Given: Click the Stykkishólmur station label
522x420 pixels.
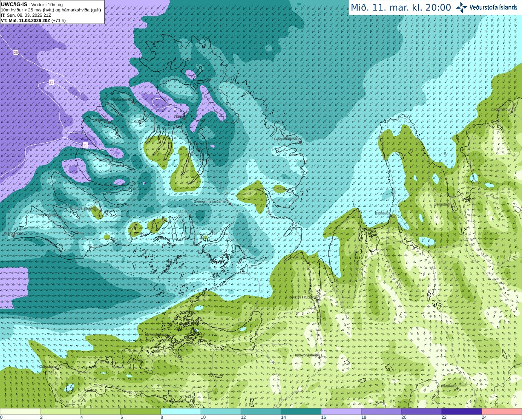Looking at the screenshot, I should 157,334.
